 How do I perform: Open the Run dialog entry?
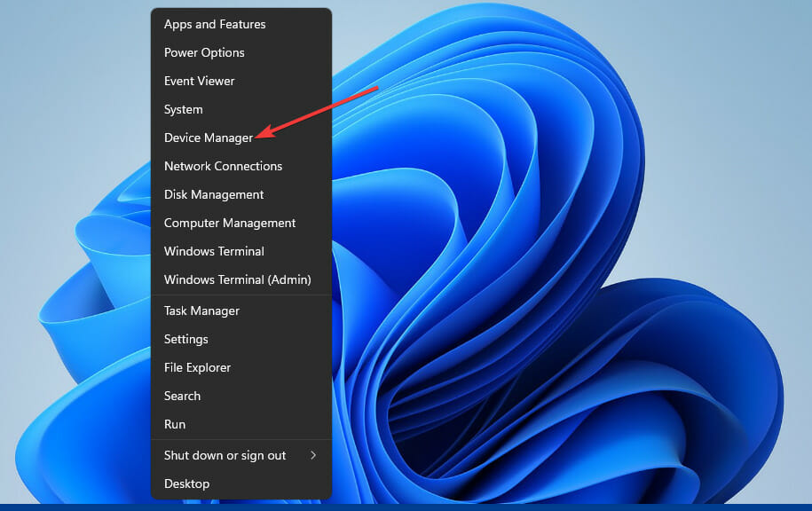click(241, 425)
